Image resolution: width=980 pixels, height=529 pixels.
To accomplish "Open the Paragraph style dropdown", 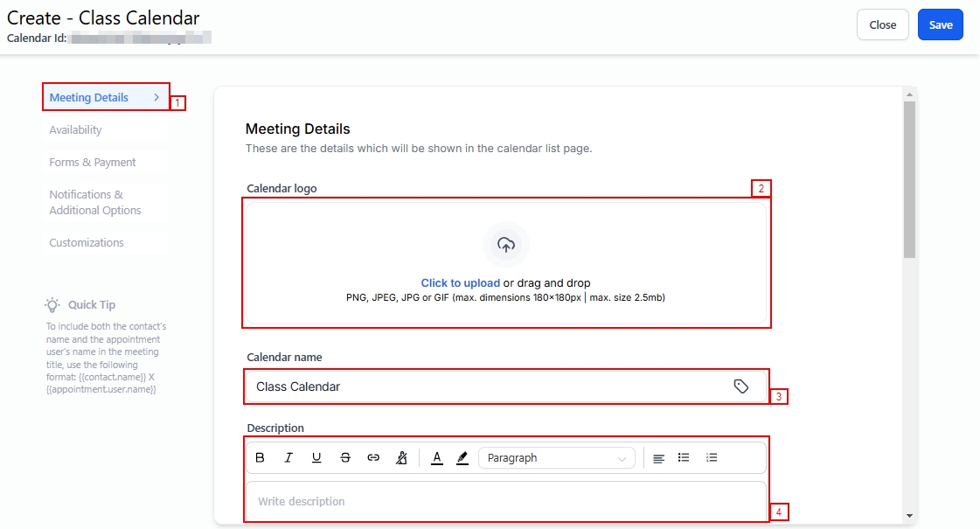I will [x=557, y=458].
